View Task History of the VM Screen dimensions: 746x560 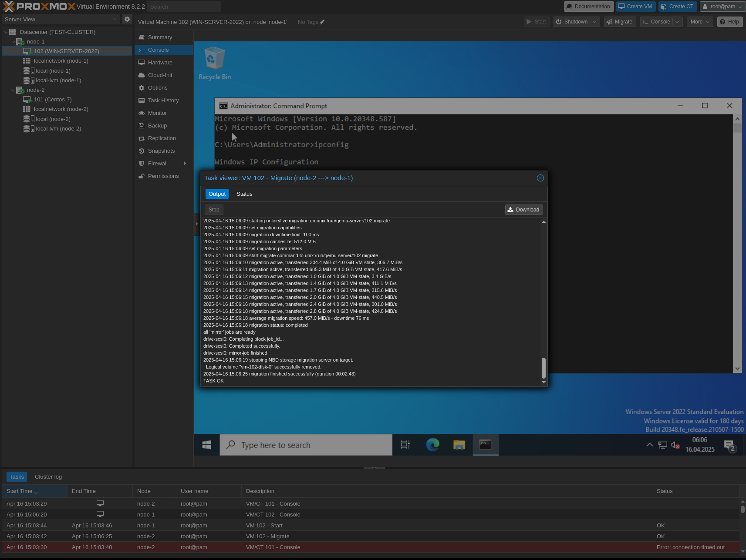163,100
